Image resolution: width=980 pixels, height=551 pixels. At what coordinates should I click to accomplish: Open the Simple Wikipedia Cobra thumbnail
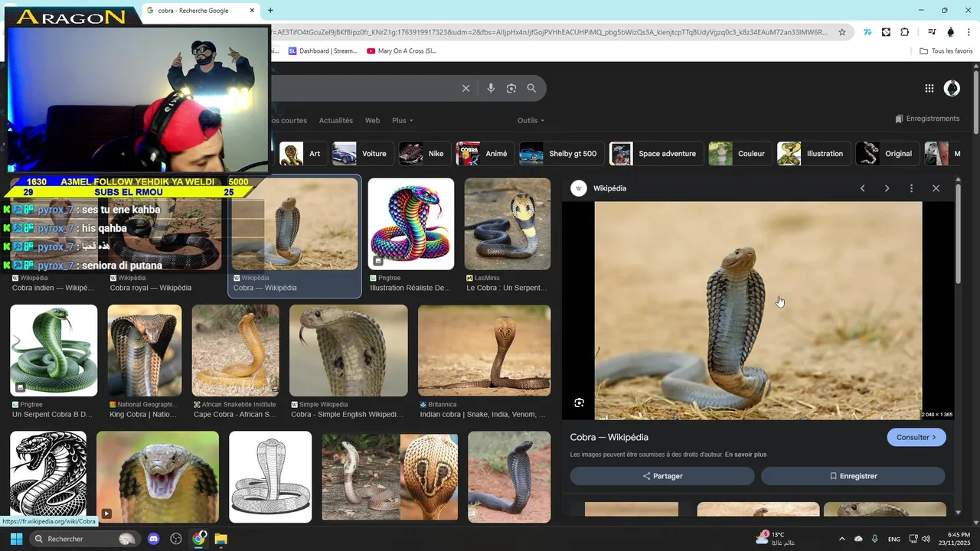[x=348, y=350]
